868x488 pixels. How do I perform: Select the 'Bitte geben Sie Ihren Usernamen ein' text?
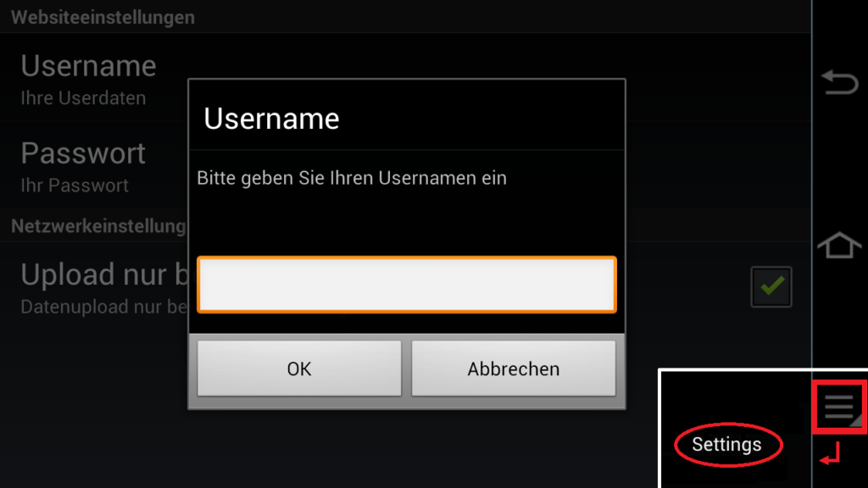point(352,178)
